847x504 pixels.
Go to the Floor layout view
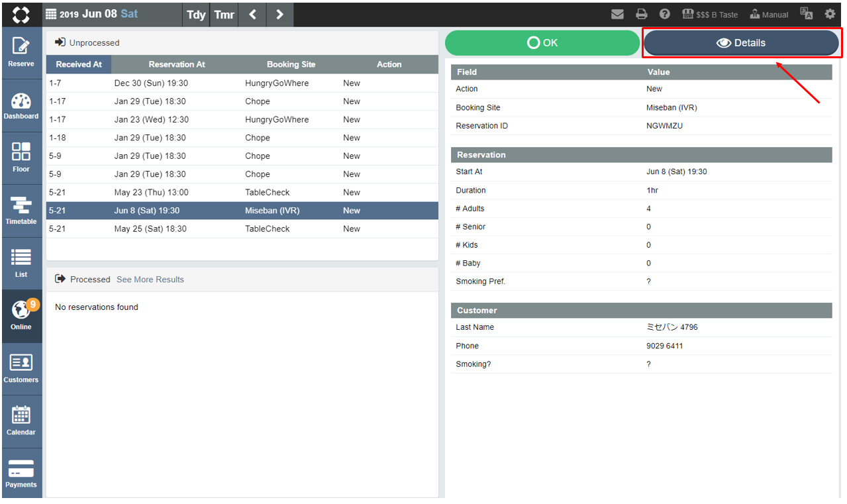21,158
